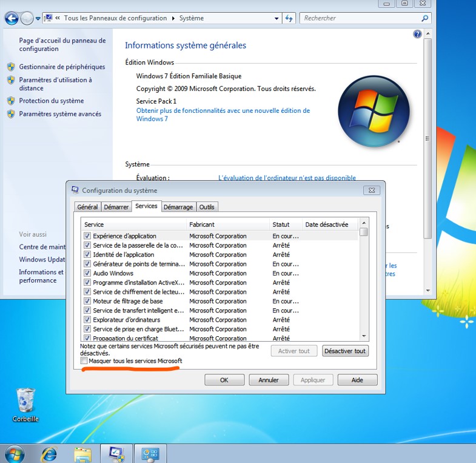Open Protection du système link
The height and width of the screenshot is (463, 476).
(52, 101)
